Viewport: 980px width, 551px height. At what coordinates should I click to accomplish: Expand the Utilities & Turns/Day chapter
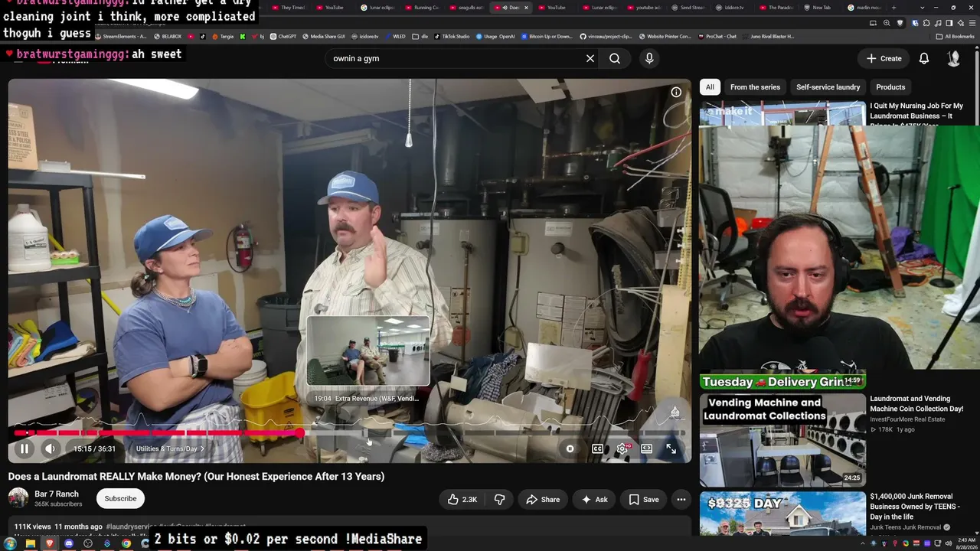pos(170,449)
